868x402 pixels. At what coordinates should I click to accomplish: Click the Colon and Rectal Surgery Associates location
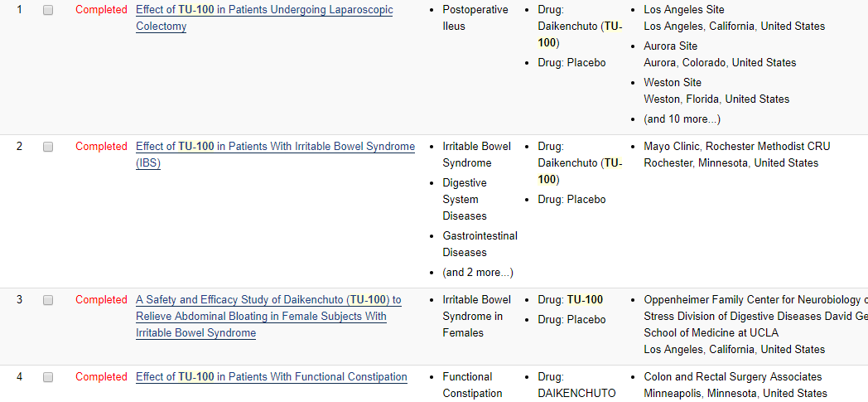coord(732,377)
